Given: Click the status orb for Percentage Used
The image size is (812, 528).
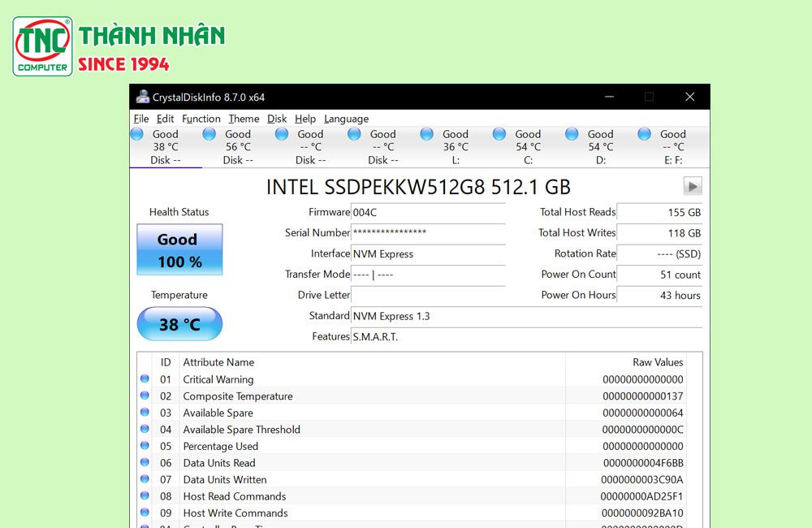Looking at the screenshot, I should click(145, 445).
